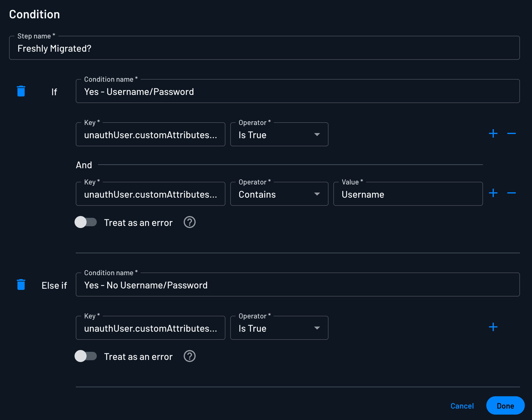Click the first unauthUser.customAttributes key field
The height and width of the screenshot is (420, 532).
coord(150,135)
